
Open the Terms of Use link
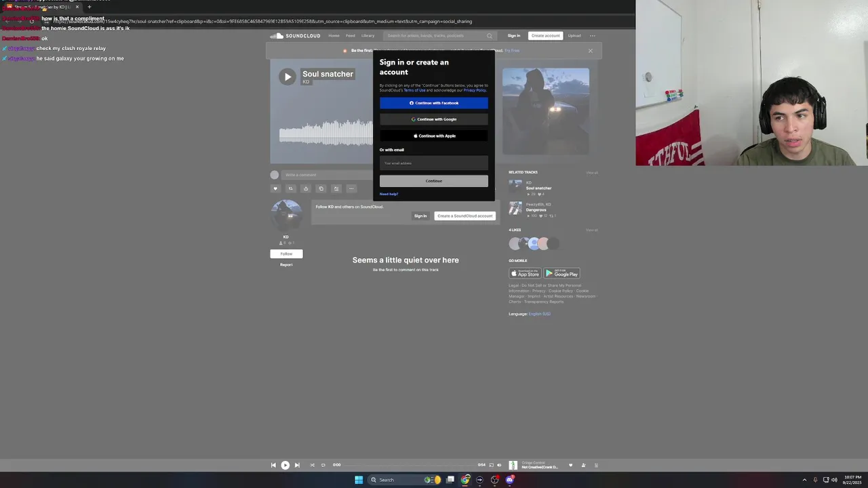pyautogui.click(x=414, y=90)
